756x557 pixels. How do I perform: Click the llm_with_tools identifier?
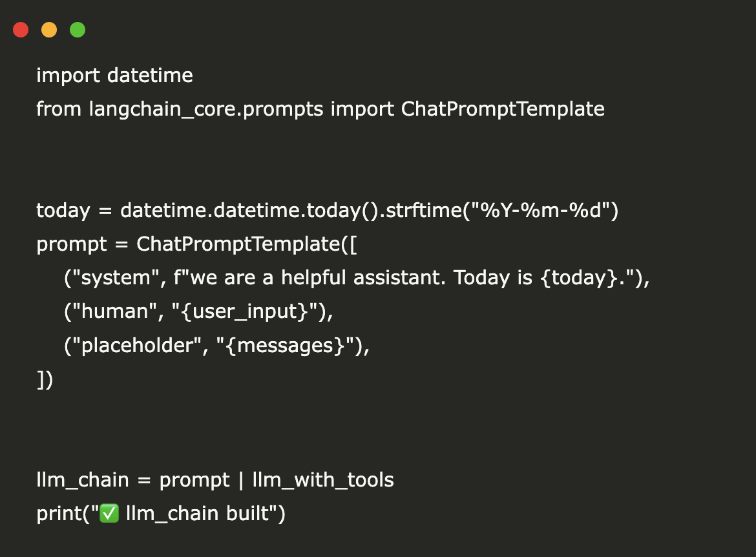click(322, 480)
